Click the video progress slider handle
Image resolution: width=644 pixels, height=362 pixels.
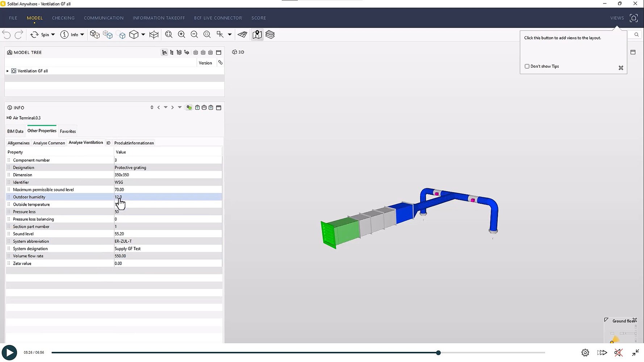[438, 353]
